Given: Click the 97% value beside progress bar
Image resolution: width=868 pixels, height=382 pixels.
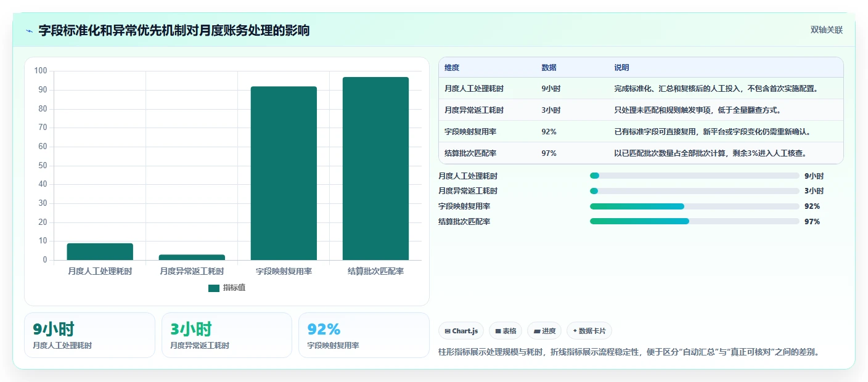Looking at the screenshot, I should tap(812, 222).
